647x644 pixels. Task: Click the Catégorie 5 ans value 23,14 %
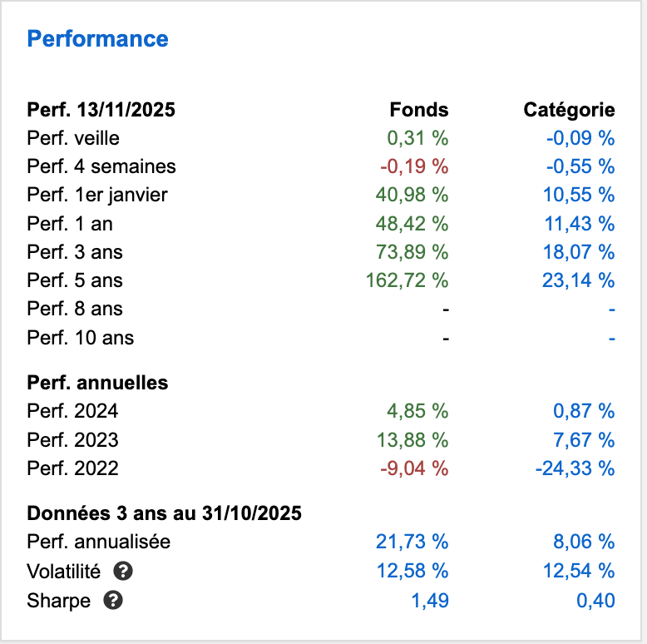[x=578, y=280]
